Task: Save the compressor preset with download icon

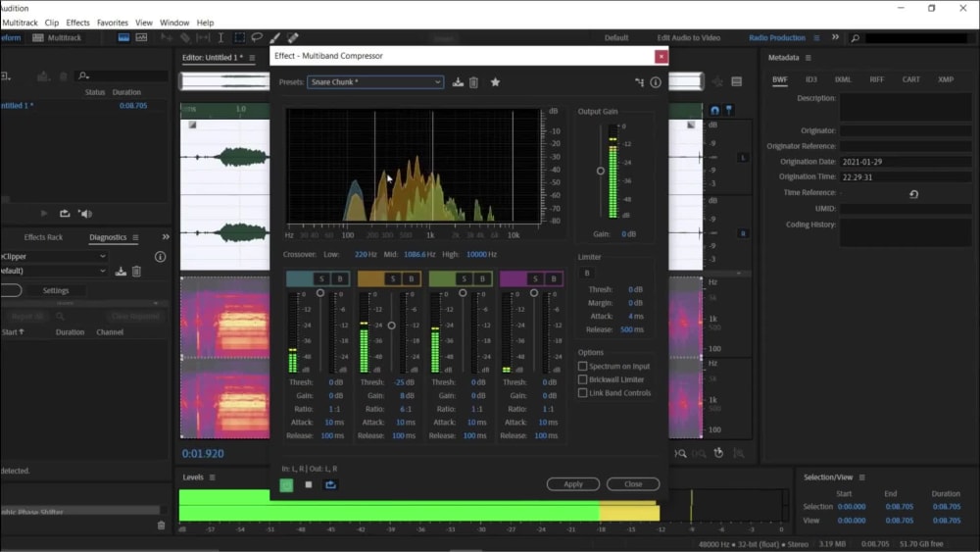Action: (x=458, y=82)
